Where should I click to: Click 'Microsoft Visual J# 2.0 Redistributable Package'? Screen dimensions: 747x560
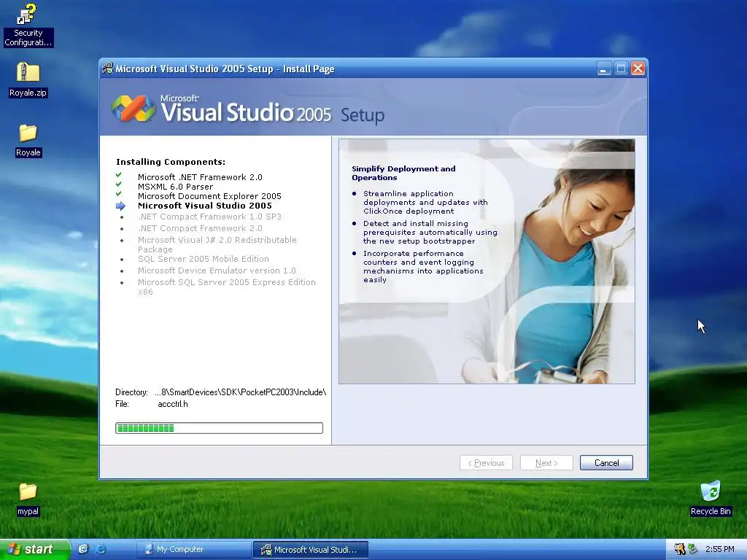point(217,244)
